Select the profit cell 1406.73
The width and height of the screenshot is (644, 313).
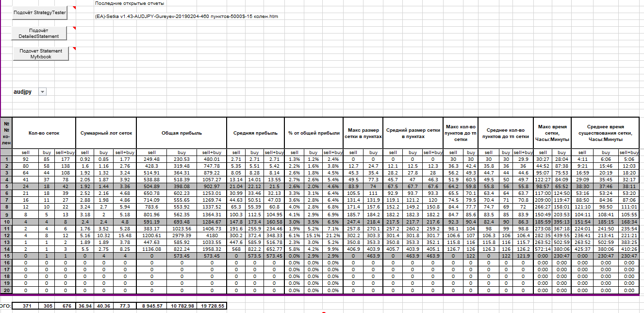[211, 228]
